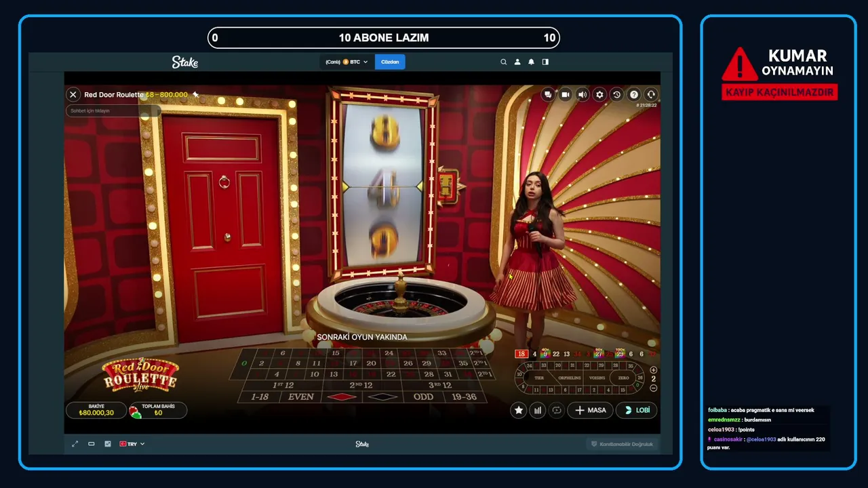This screenshot has width=868, height=488.
Task: Place a bet on ODD
Action: tap(423, 396)
